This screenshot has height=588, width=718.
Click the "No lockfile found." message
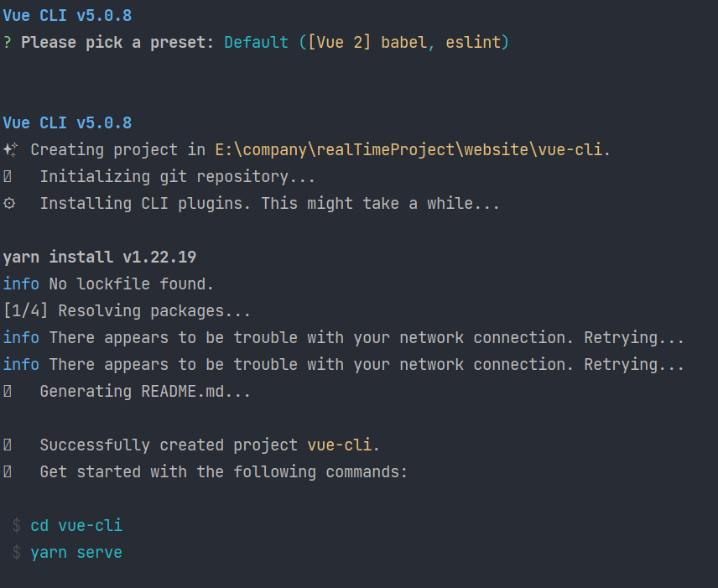(131, 284)
